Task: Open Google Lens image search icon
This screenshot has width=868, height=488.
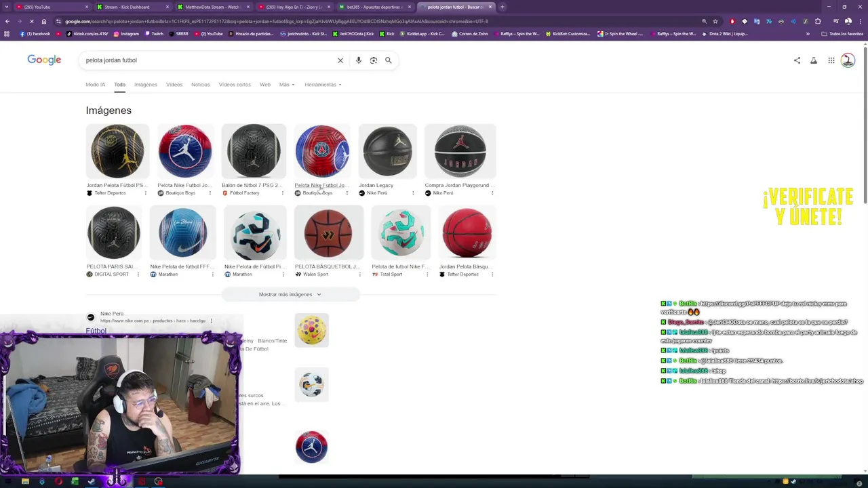Action: 374,60
